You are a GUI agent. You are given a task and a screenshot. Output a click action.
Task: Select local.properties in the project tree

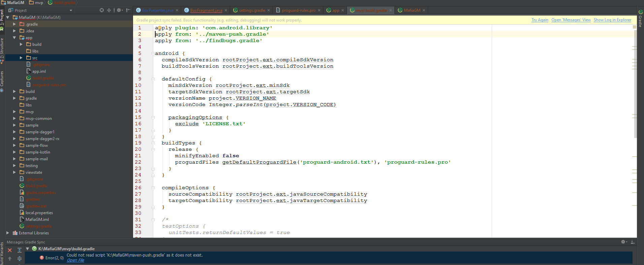pyautogui.click(x=39, y=213)
